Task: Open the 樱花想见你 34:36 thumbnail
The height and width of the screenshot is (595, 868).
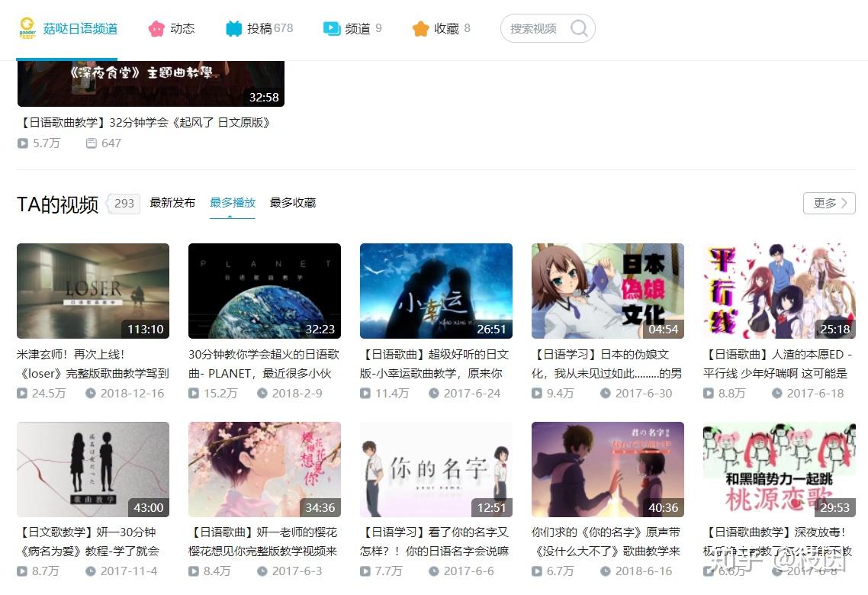Action: [x=265, y=469]
